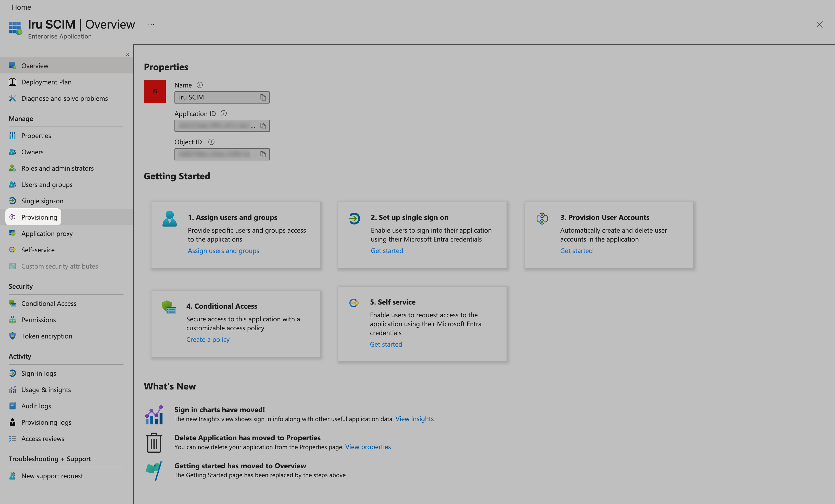Click the info icon beside Name
This screenshot has width=835, height=504.
pyautogui.click(x=200, y=85)
